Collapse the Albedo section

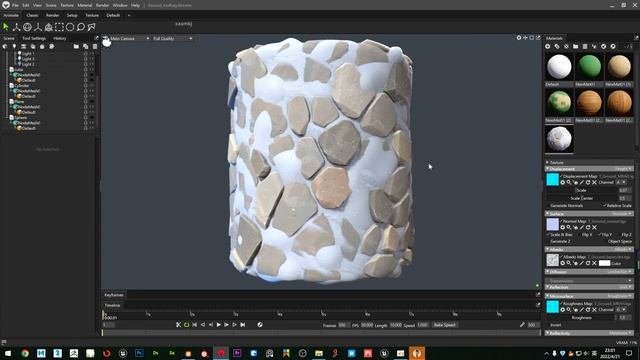[x=547, y=249]
